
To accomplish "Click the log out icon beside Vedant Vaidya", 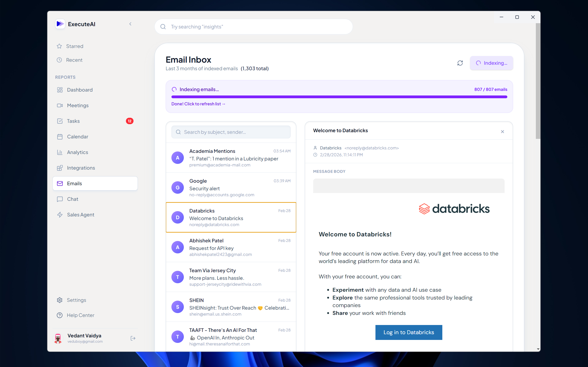I will coord(133,338).
